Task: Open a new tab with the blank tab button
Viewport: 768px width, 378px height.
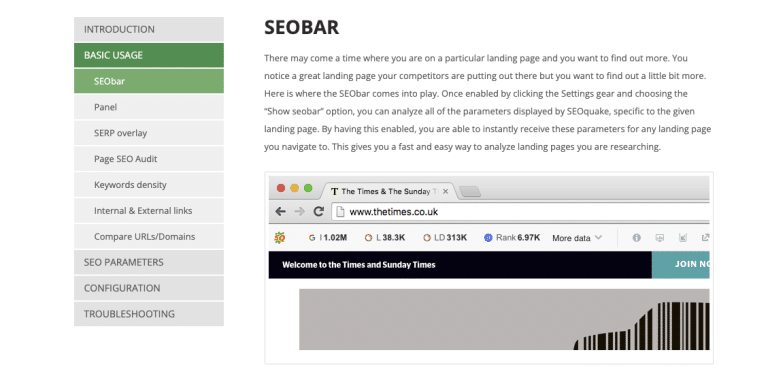Action: click(470, 192)
